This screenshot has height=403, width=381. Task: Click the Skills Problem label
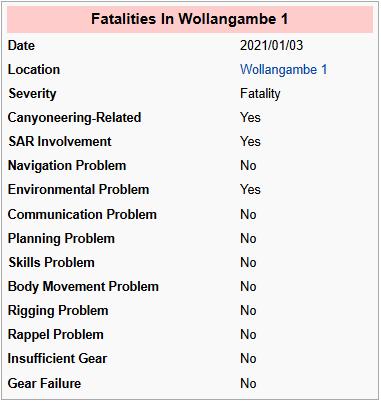coord(52,262)
